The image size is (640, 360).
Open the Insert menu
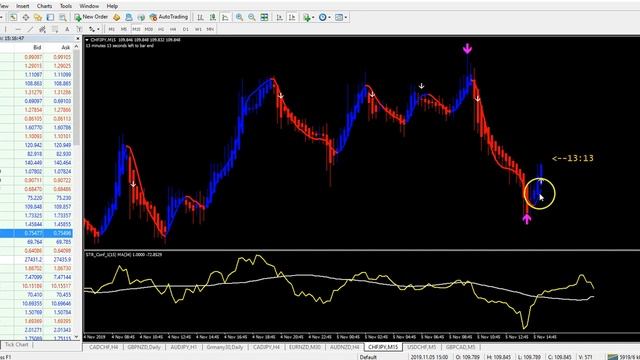[x=22, y=6]
